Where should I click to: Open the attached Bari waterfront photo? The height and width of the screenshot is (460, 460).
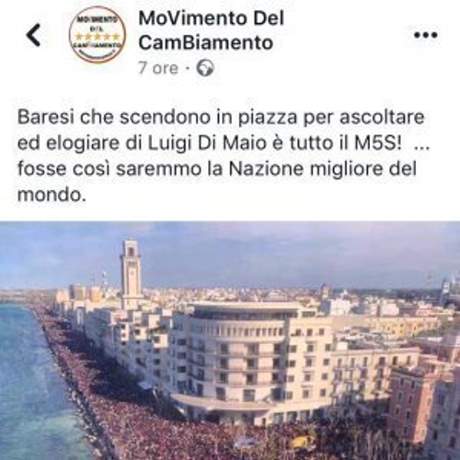pyautogui.click(x=230, y=340)
